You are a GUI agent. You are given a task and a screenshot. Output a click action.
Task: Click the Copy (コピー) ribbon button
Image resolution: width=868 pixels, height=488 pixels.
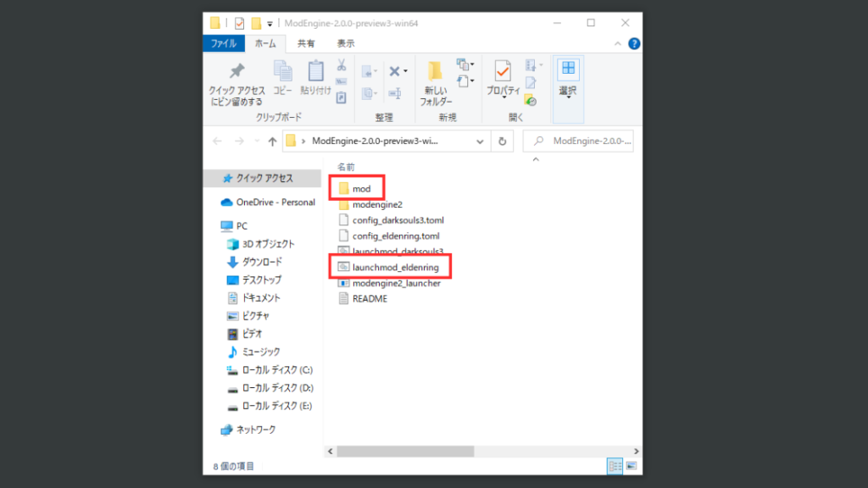[x=282, y=78]
